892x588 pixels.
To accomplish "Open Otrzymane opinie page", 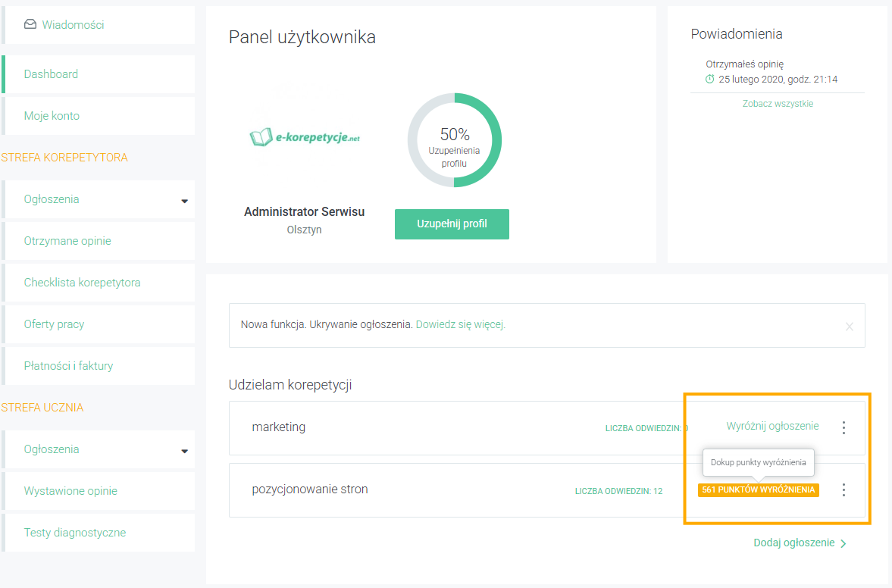I will tap(99, 240).
